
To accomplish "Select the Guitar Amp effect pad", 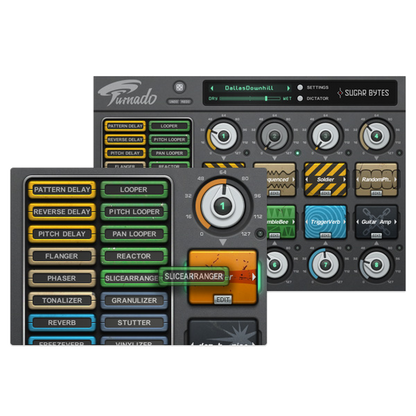I will (x=376, y=222).
